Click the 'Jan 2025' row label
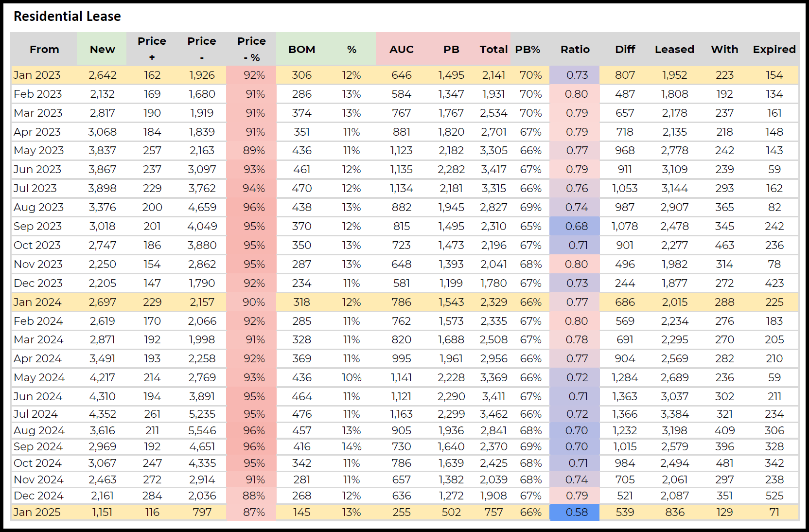The image size is (809, 532). click(x=37, y=513)
